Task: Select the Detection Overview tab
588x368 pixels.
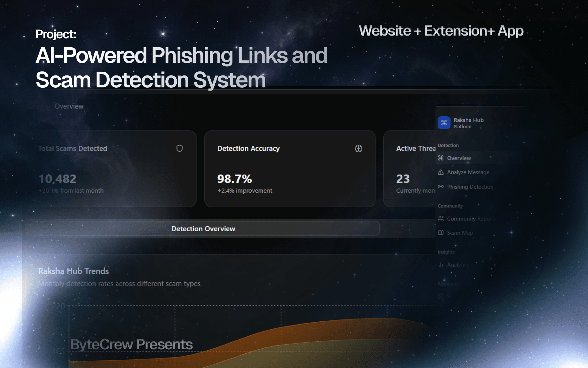Action: 203,229
